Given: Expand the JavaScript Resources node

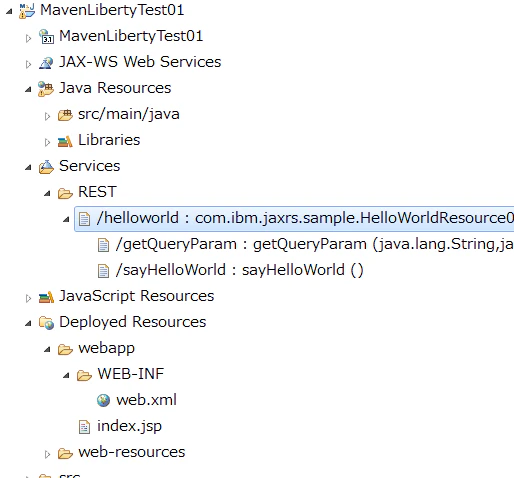Looking at the screenshot, I should tap(28, 298).
